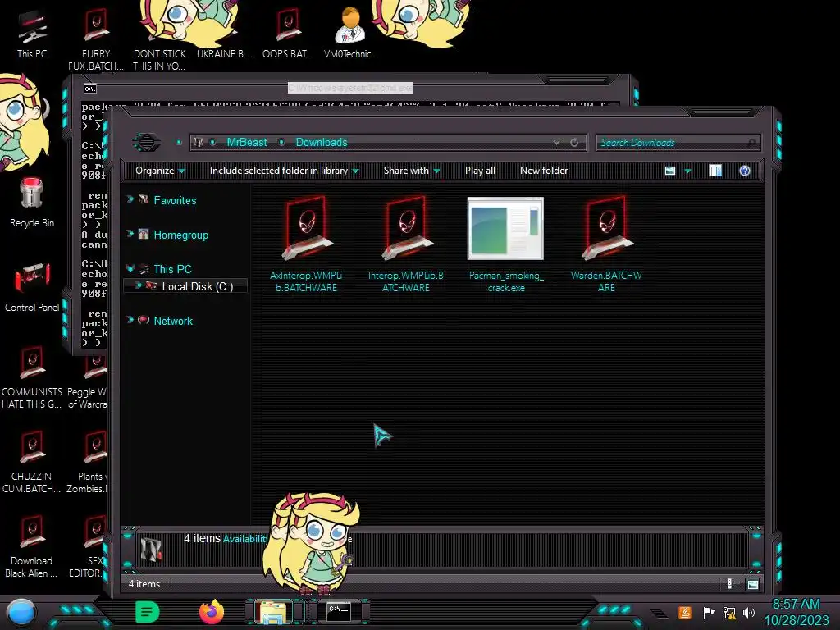Click the cmd window title bar icon
840x630 pixels.
click(90, 89)
